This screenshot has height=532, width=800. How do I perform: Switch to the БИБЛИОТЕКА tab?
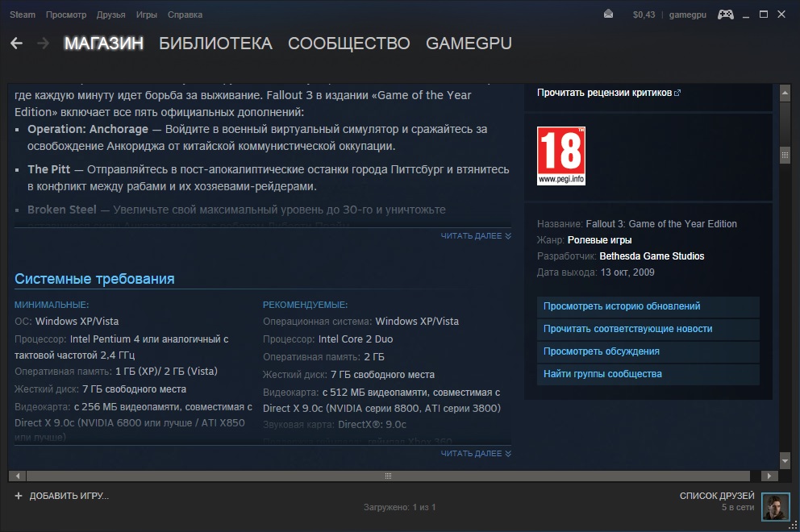215,44
